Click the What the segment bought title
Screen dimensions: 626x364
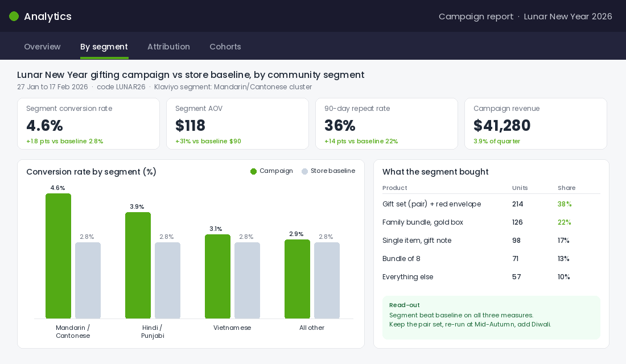(435, 172)
